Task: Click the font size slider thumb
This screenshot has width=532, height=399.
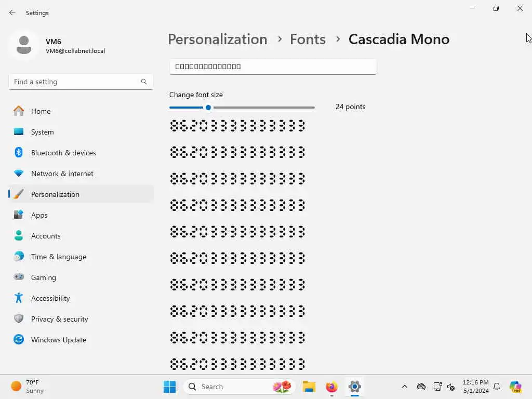Action: pyautogui.click(x=208, y=108)
